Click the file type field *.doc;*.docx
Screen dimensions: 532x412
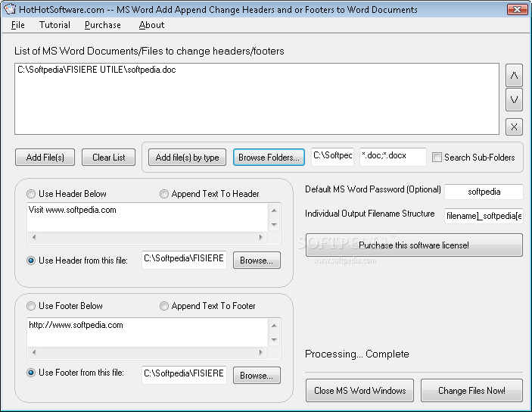click(393, 157)
